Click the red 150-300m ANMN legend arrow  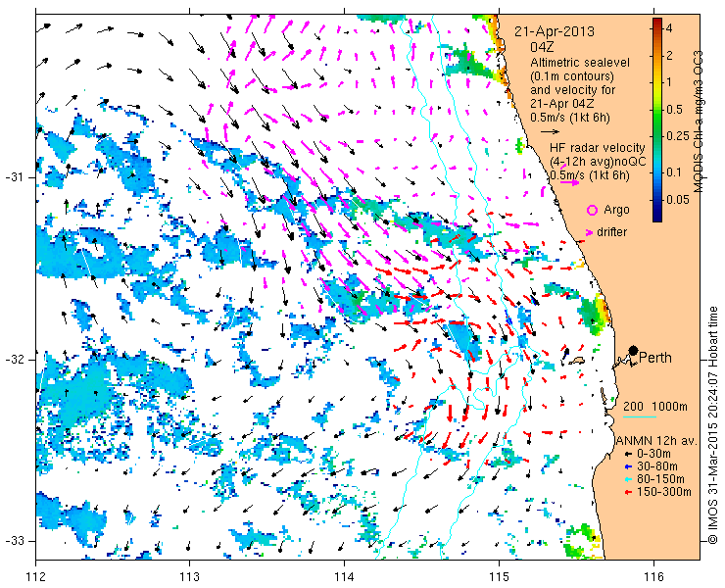point(627,492)
